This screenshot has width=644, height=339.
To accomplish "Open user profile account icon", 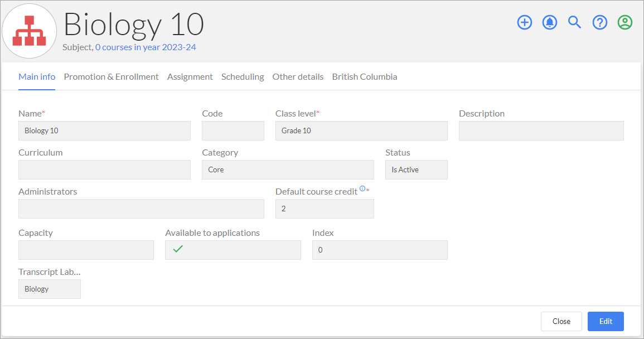I will [624, 22].
